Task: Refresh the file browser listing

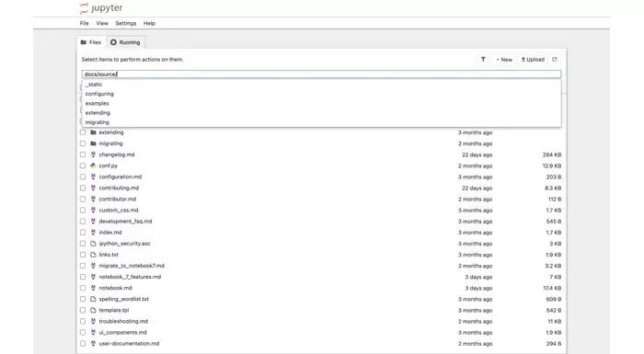Action: tap(555, 60)
